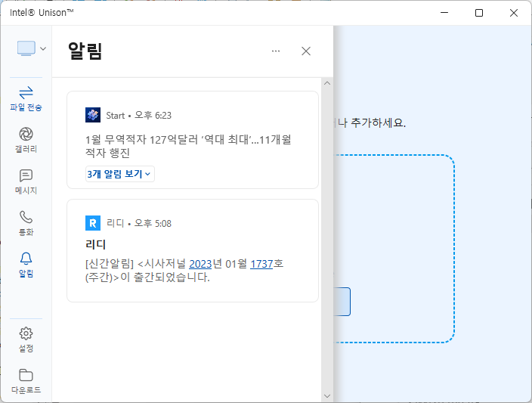This screenshot has height=403, width=532.
Task: Expand 3개 알림 보기 notifications
Action: (x=119, y=174)
